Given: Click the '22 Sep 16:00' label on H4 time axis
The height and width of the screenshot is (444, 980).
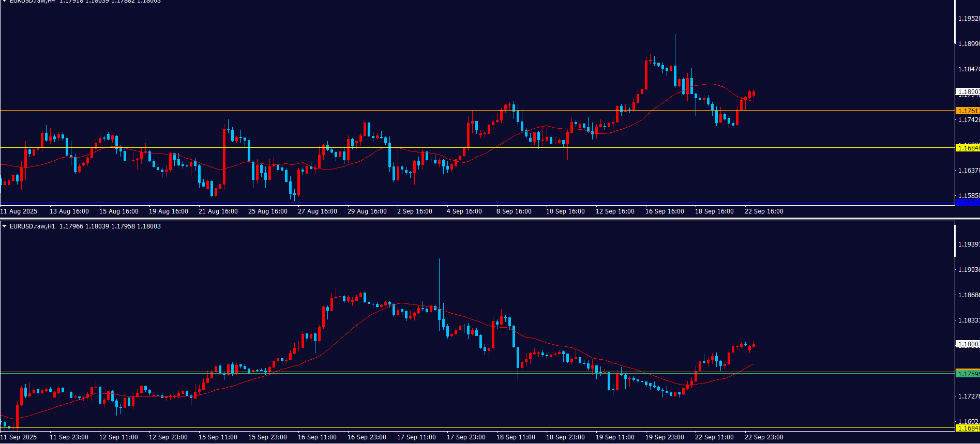Looking at the screenshot, I should point(764,211).
